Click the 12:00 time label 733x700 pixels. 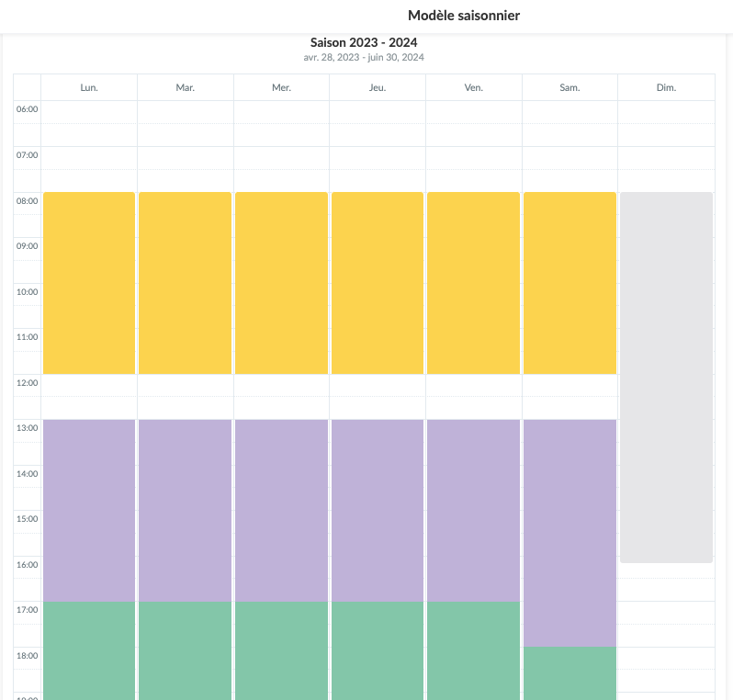28,382
